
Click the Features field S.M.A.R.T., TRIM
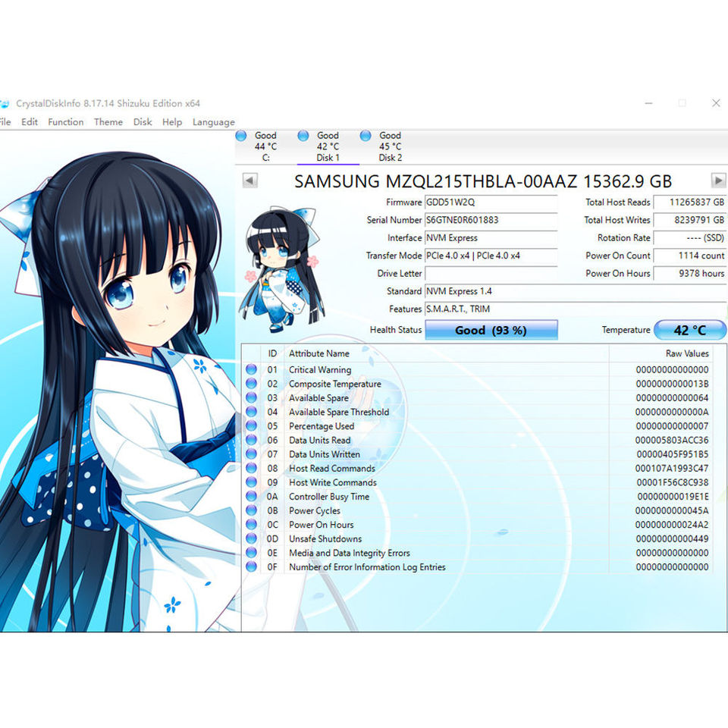(x=576, y=309)
